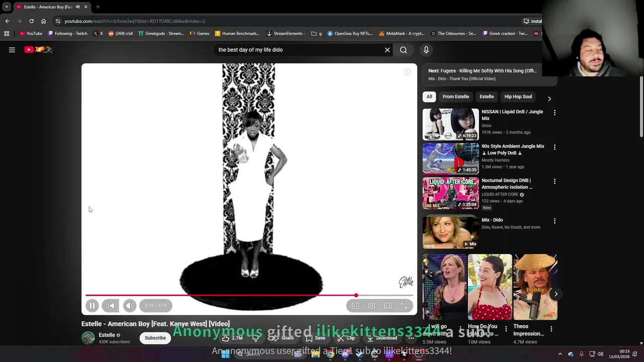The height and width of the screenshot is (362, 644).
Task: Toggle closed captions CC button
Action: [x=356, y=305]
